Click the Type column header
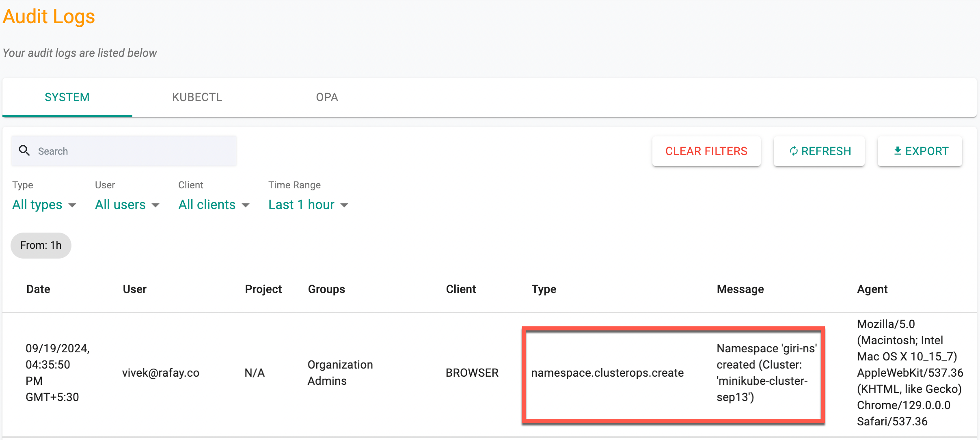 pos(544,289)
